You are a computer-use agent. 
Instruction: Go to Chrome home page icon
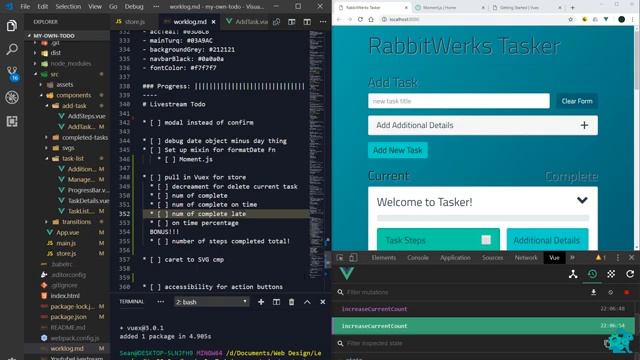click(371, 19)
